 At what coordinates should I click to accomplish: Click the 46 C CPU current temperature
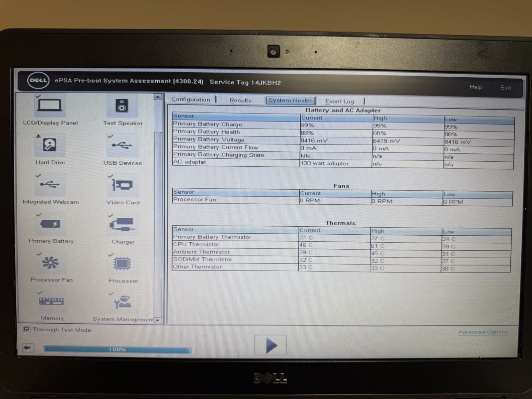(306, 245)
